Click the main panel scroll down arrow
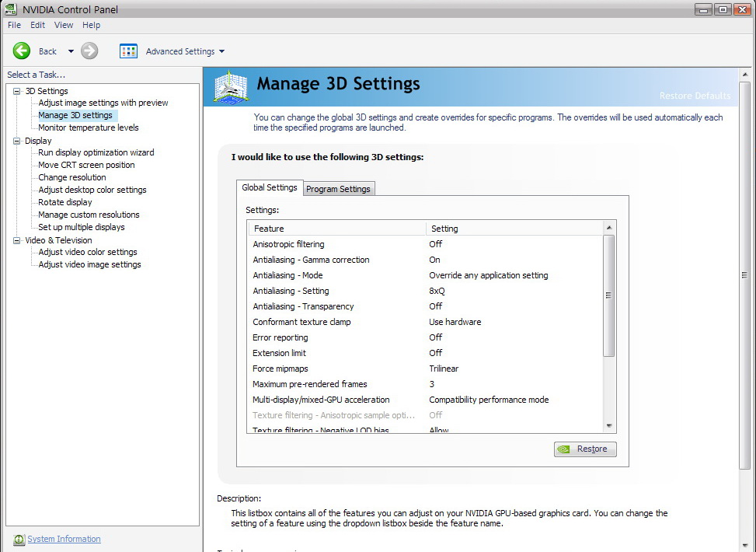 pos(744,547)
